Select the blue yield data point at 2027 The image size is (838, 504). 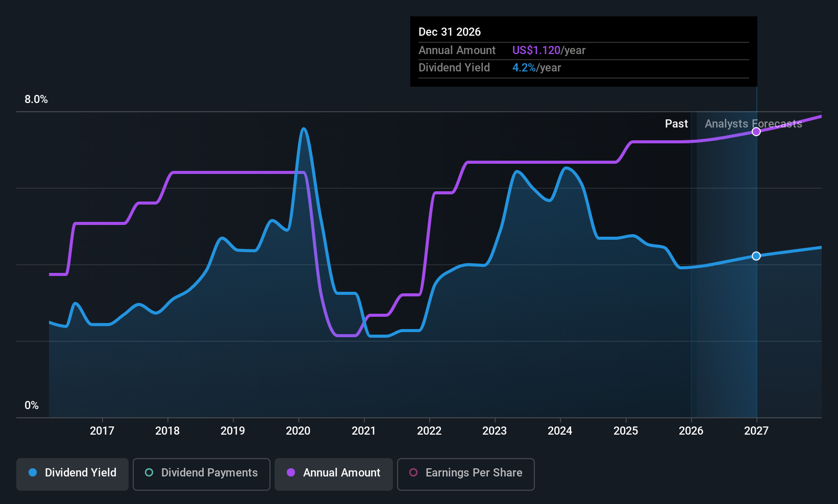(x=756, y=256)
